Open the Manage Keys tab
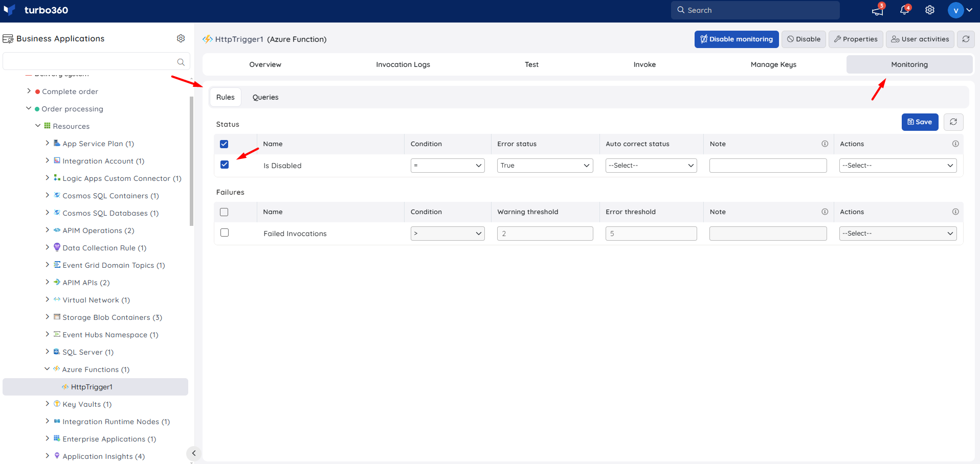 click(x=773, y=64)
